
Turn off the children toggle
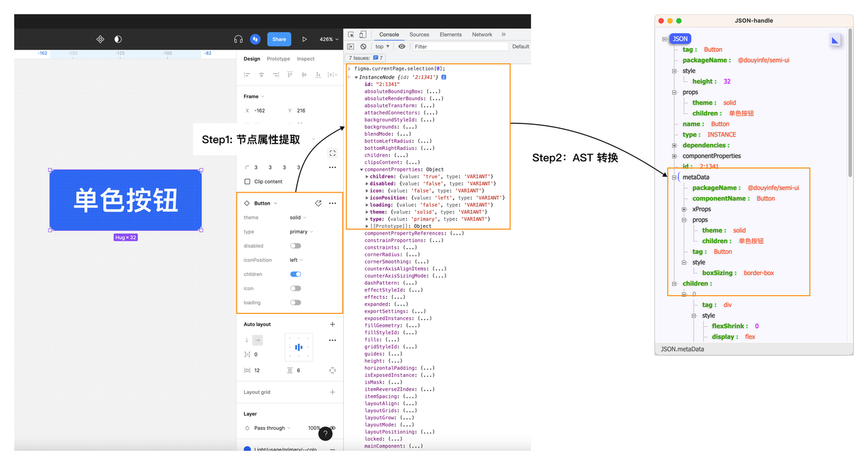click(296, 275)
